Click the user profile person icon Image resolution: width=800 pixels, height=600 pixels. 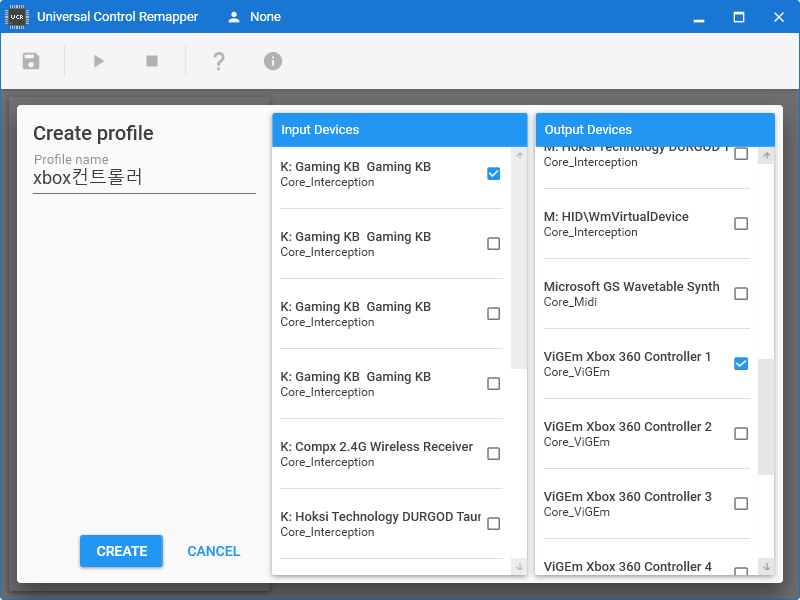click(x=234, y=17)
